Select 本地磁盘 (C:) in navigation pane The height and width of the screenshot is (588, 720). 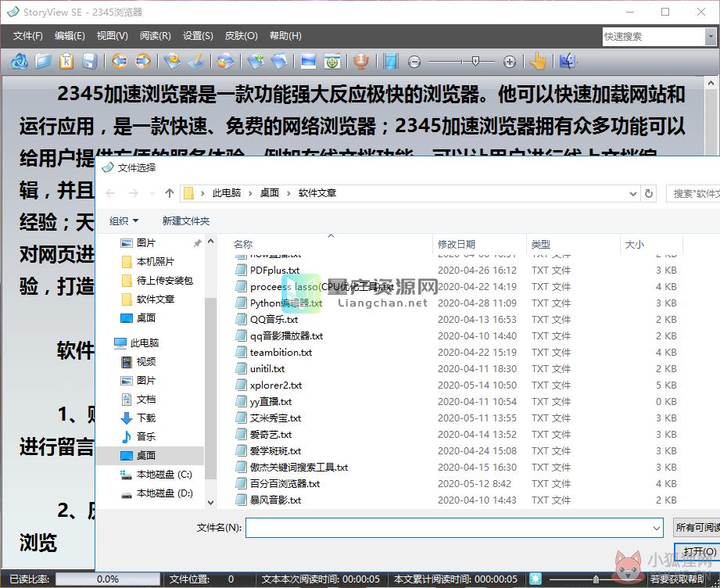tap(156, 474)
